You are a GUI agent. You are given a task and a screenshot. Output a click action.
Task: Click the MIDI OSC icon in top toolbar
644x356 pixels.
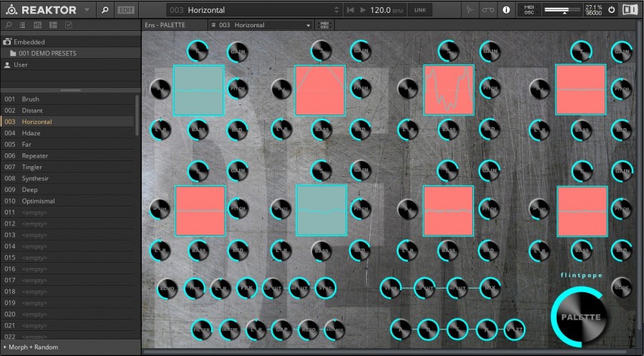[529, 10]
